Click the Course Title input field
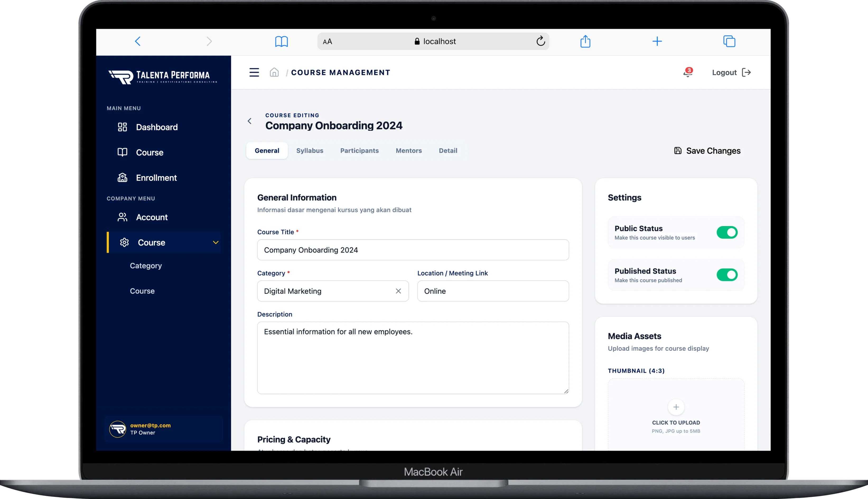This screenshot has width=868, height=499. point(413,250)
